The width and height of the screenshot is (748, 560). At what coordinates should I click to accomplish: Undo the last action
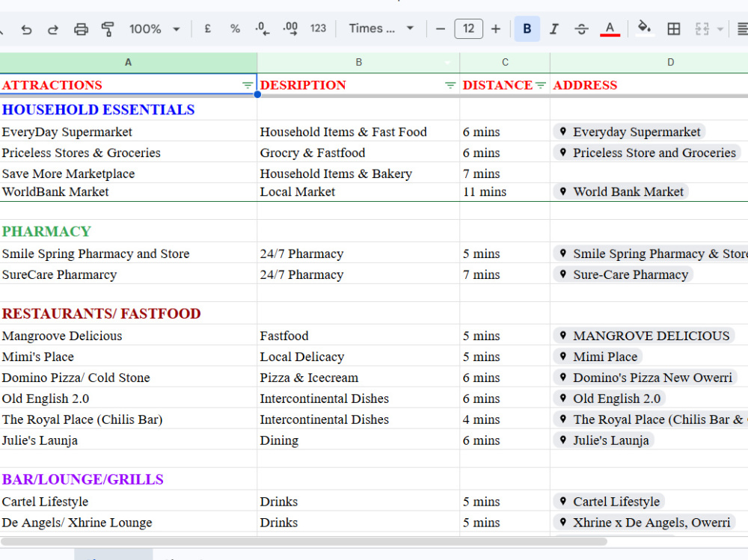coord(26,29)
